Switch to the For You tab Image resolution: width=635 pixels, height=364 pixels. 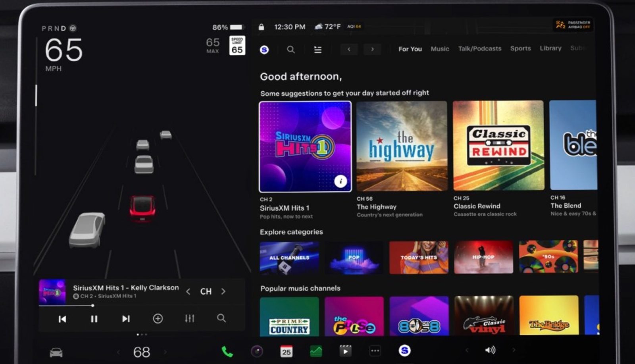(410, 49)
